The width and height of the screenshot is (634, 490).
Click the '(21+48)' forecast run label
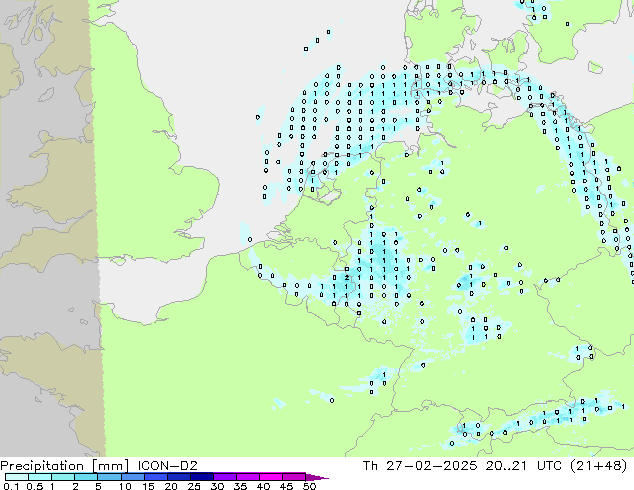point(598,466)
